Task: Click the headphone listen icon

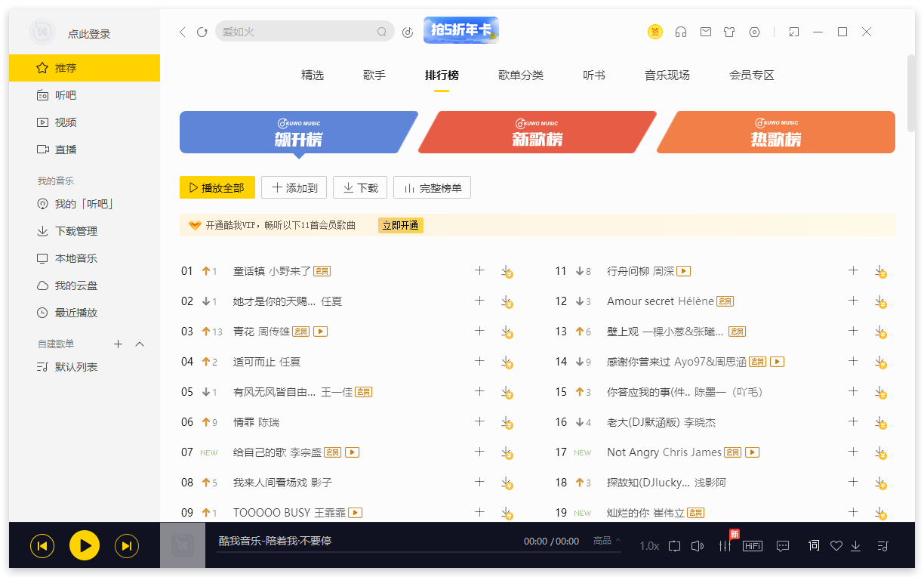Action: [x=681, y=32]
